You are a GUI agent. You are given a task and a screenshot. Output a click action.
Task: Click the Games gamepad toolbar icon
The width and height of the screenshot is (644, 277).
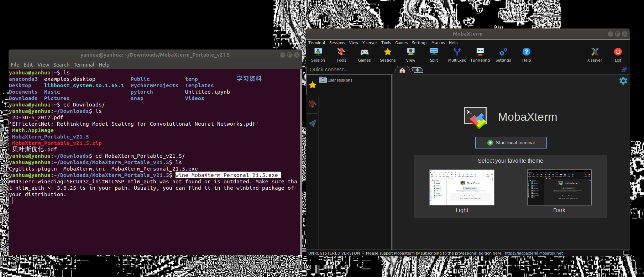pyautogui.click(x=364, y=55)
